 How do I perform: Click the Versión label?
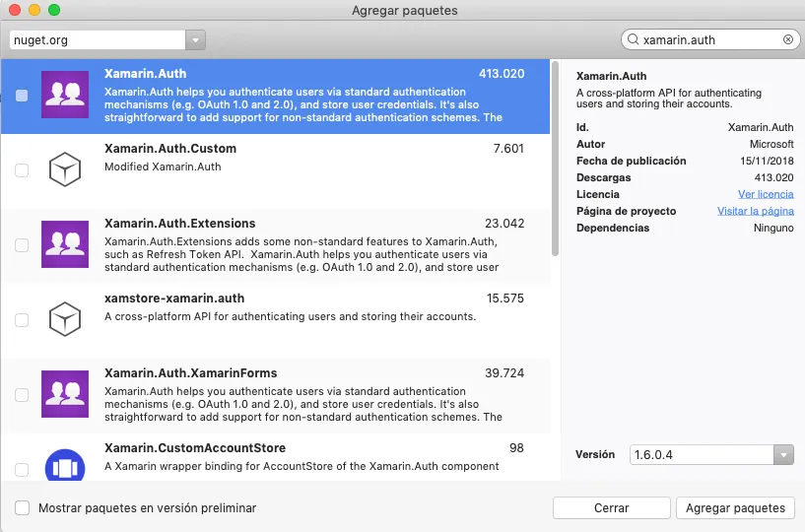pyautogui.click(x=594, y=454)
